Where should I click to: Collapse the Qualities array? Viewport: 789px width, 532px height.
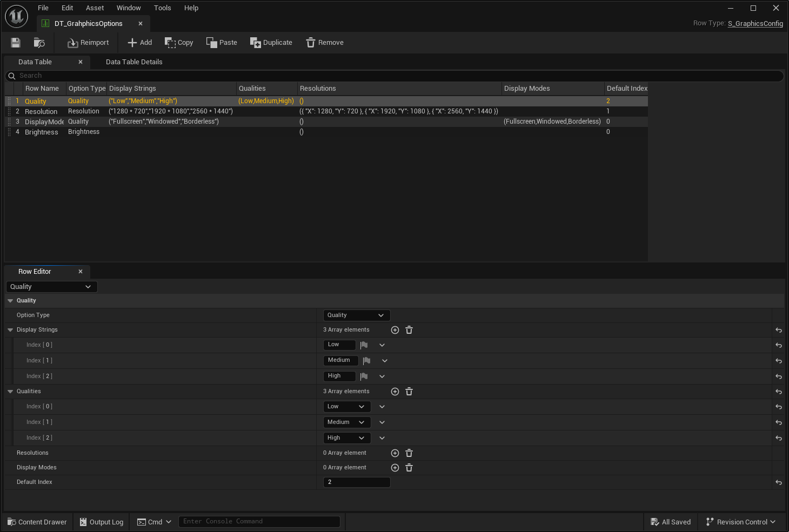pyautogui.click(x=10, y=392)
